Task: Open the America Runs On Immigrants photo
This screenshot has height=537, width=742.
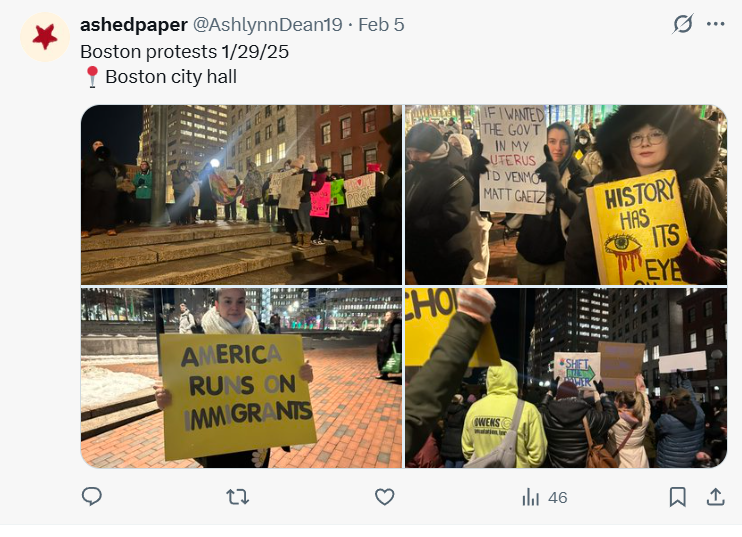Action: [241, 378]
